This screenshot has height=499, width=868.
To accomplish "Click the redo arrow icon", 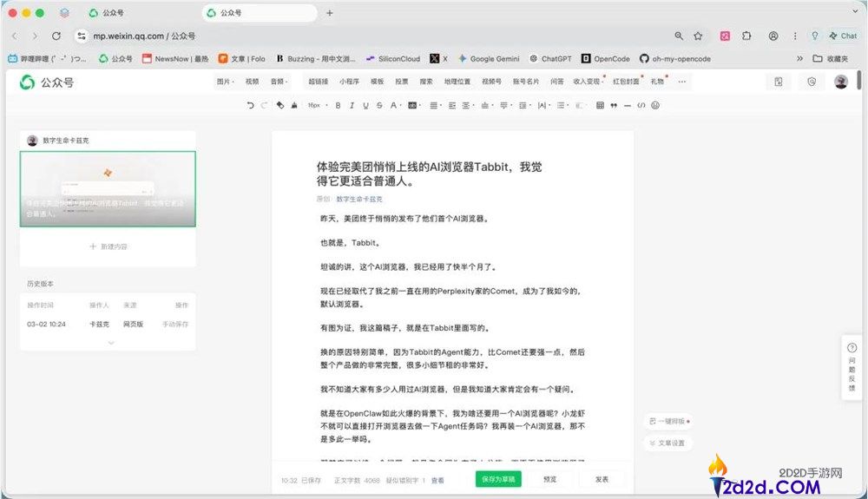I will point(264,105).
